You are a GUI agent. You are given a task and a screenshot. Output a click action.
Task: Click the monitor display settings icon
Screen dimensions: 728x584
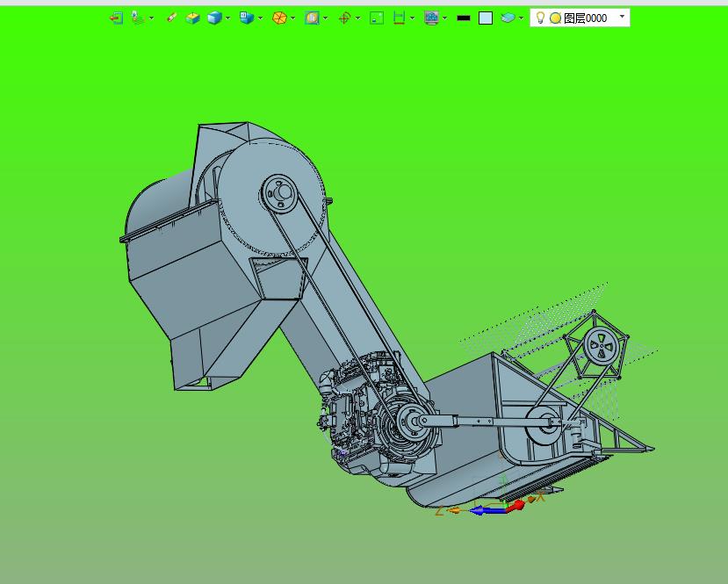click(431, 18)
